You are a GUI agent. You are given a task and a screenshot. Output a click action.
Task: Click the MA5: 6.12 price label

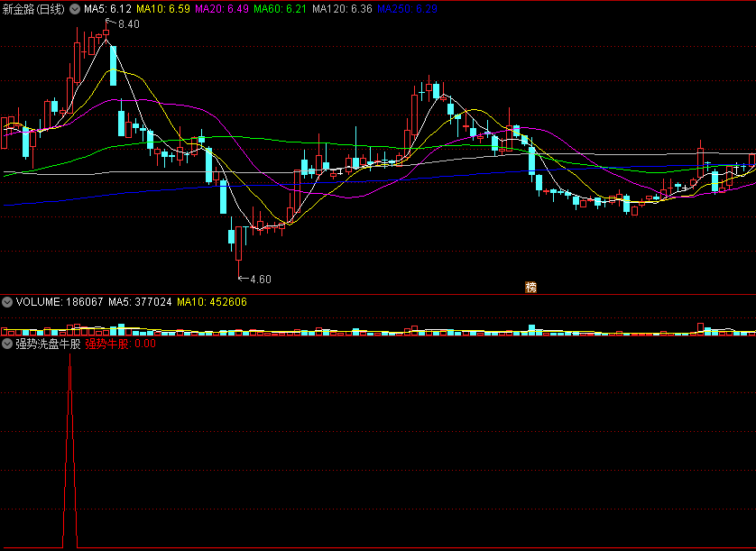pyautogui.click(x=107, y=9)
